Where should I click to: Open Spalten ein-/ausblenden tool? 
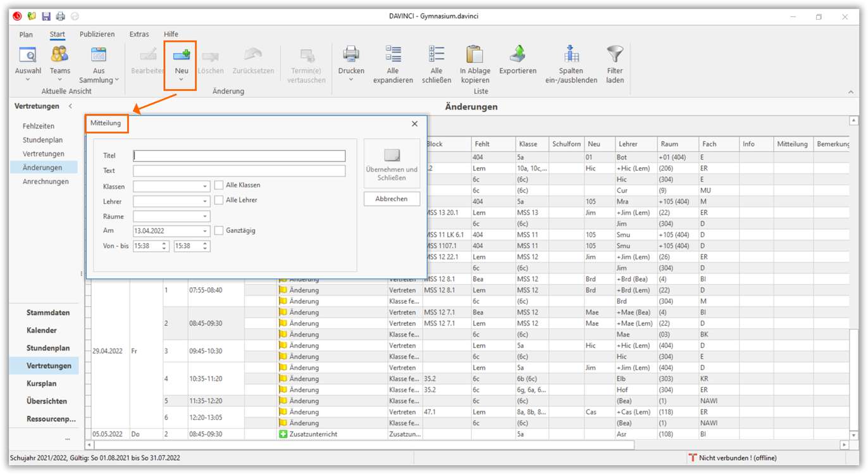[x=571, y=55]
